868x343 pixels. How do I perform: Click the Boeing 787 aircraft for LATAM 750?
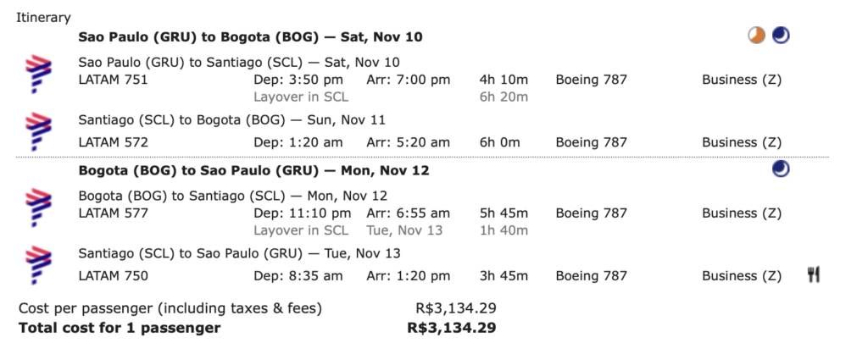coord(591,276)
